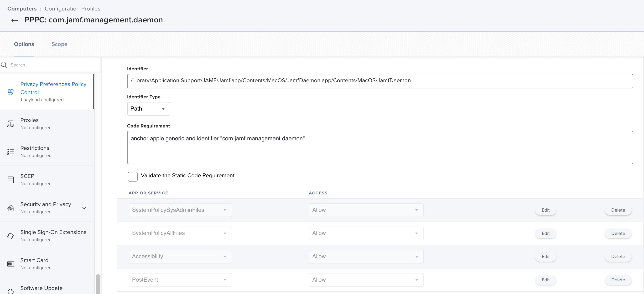Viewport: 644px width, 294px height.
Task: Select Privacy Preferences Policy Control payload
Action: pyautogui.click(x=47, y=92)
